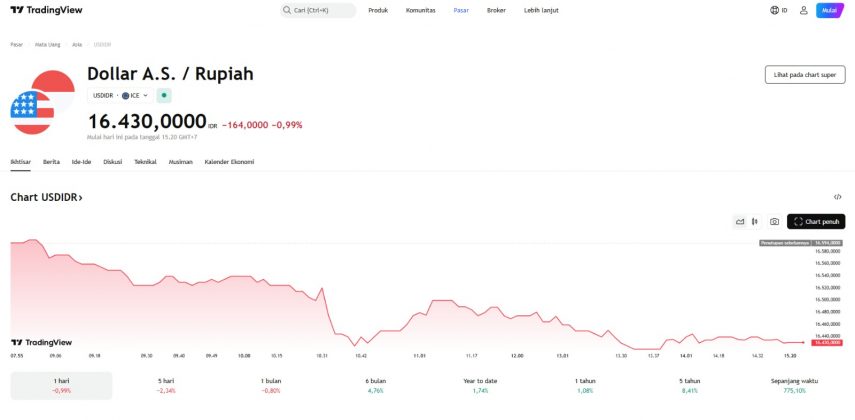Expand the USDIDR ICE symbol dropdown
Image resolution: width=855 pixels, height=420 pixels.
[120, 95]
